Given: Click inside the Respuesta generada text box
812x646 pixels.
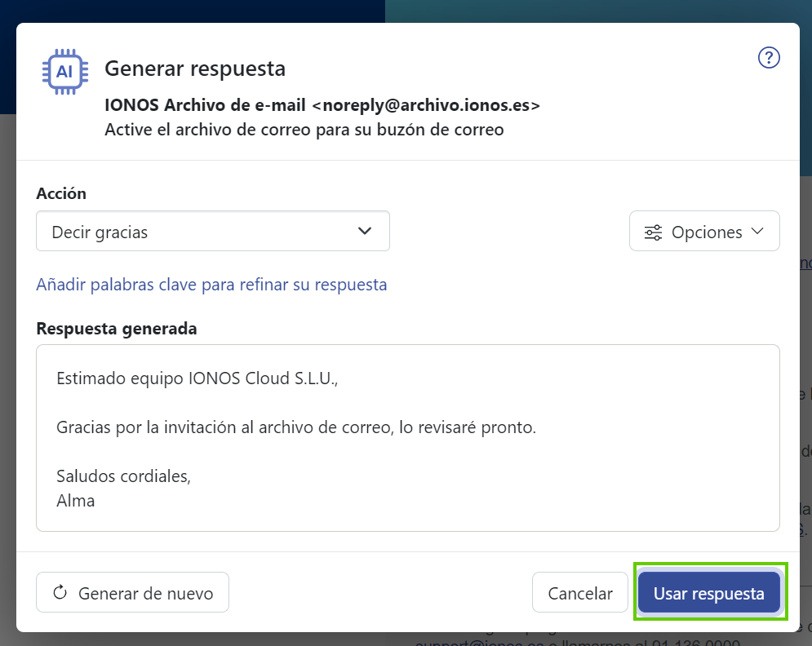Looking at the screenshot, I should click(408, 438).
